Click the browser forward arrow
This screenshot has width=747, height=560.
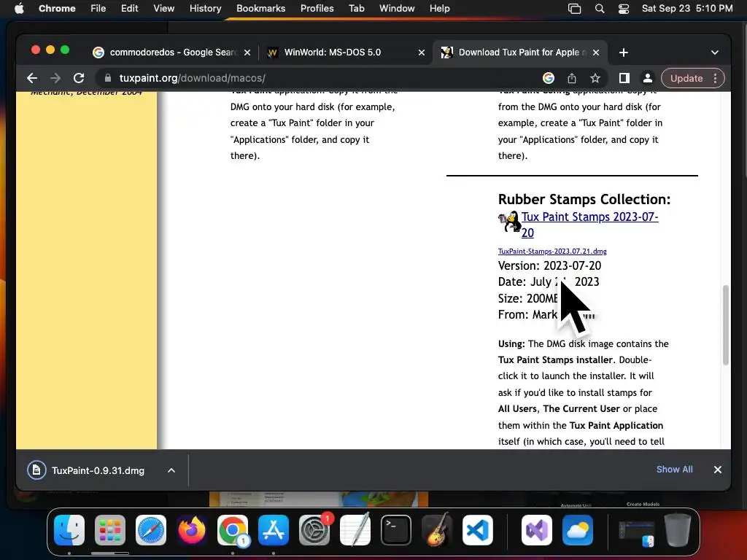pos(55,78)
